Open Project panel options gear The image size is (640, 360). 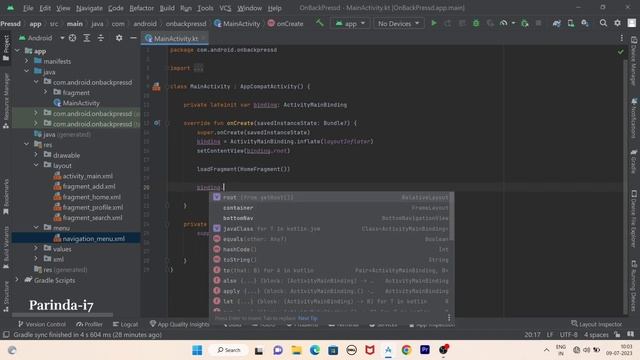119,38
